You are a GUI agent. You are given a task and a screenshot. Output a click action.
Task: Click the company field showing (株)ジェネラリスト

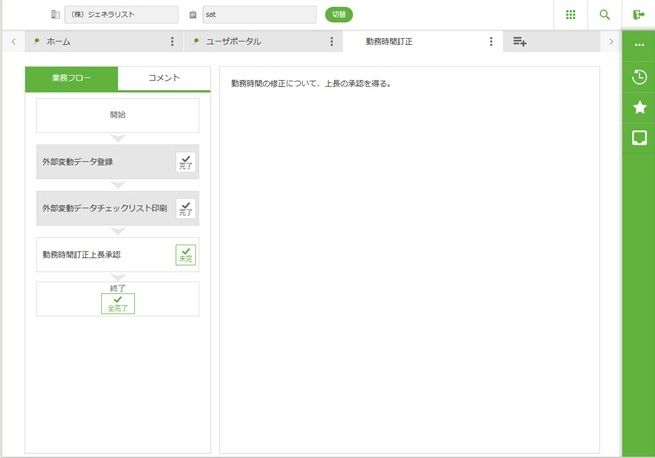click(121, 15)
